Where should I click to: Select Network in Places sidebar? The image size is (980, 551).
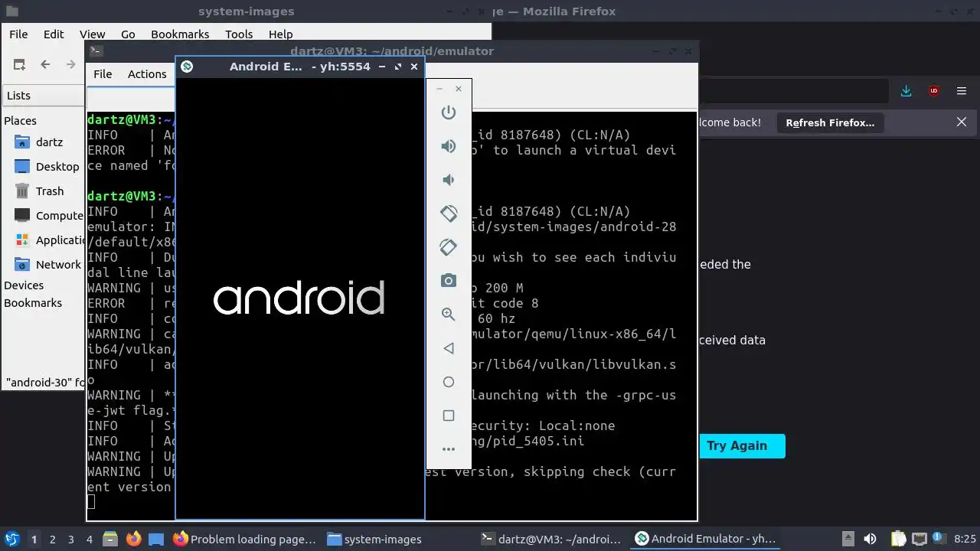click(x=47, y=265)
